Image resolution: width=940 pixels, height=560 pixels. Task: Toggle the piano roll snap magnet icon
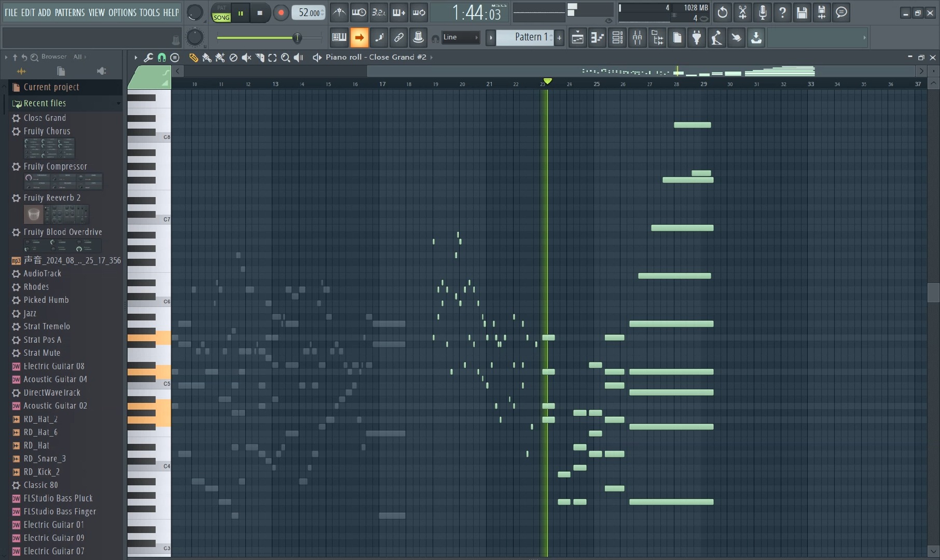click(x=162, y=58)
